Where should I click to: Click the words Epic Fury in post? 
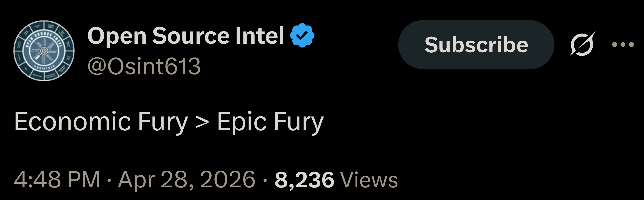coord(270,122)
